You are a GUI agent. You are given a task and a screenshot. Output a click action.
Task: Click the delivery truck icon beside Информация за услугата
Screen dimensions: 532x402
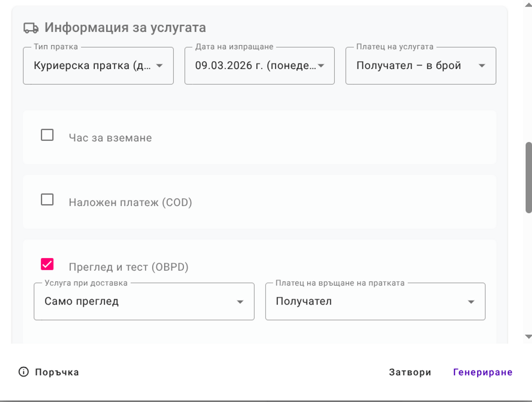tap(31, 28)
